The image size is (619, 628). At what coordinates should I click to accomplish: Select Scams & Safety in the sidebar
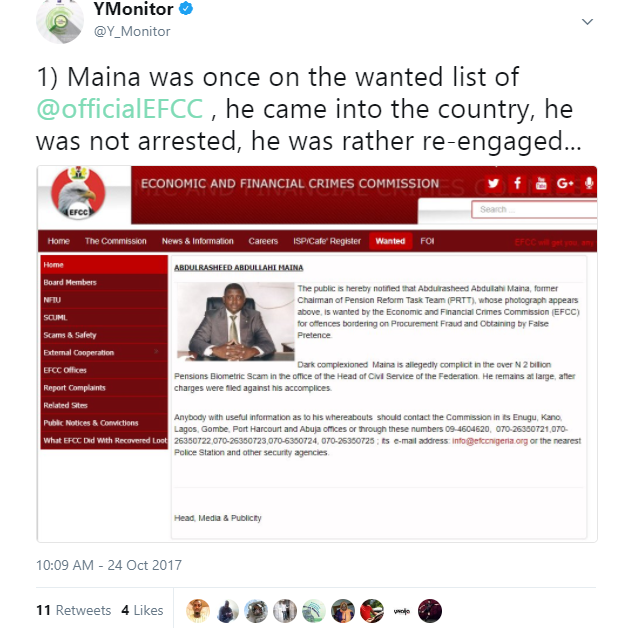[70, 335]
